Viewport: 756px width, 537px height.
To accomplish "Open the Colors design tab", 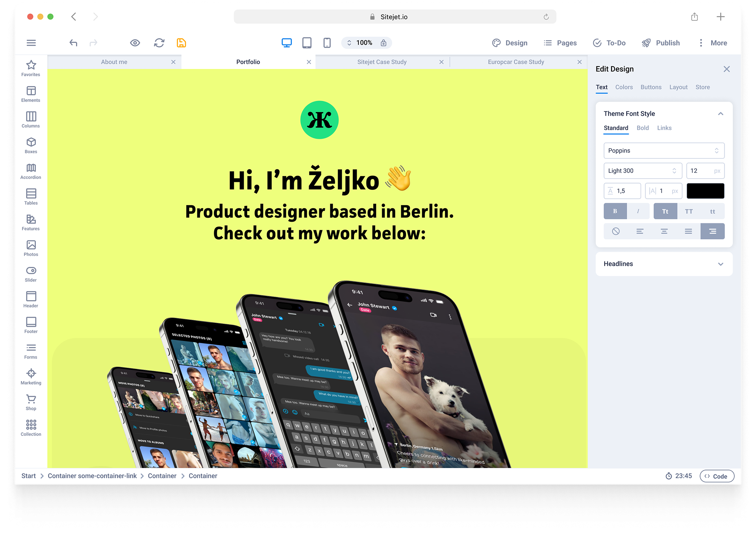I will pos(624,87).
